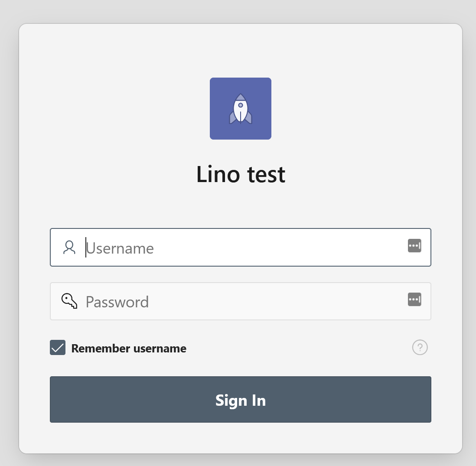
Task: Open password manager icon in Username field
Action: click(x=414, y=246)
